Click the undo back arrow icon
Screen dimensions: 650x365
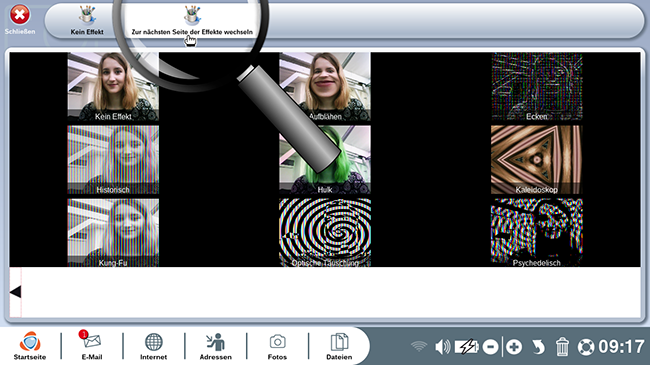pyautogui.click(x=538, y=347)
